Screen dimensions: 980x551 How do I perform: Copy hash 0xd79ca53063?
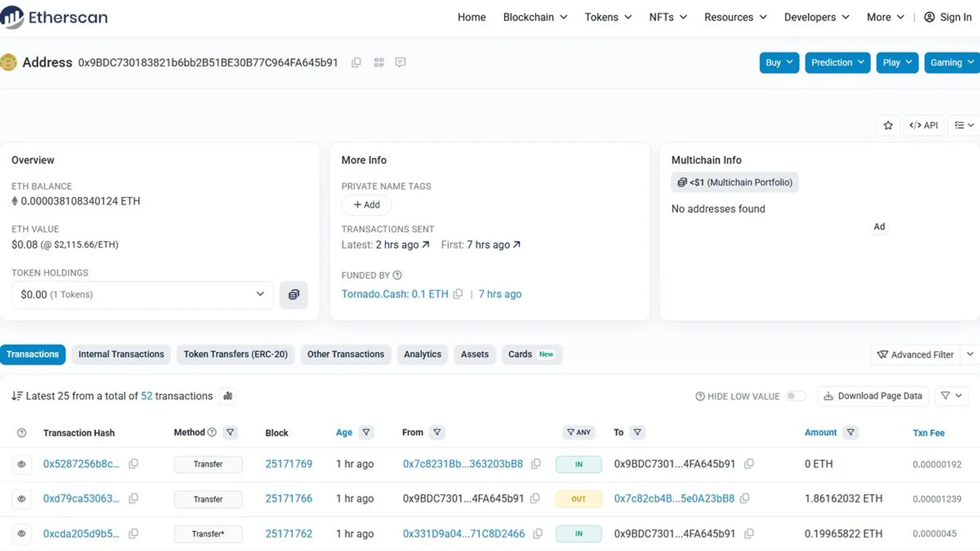(133, 498)
